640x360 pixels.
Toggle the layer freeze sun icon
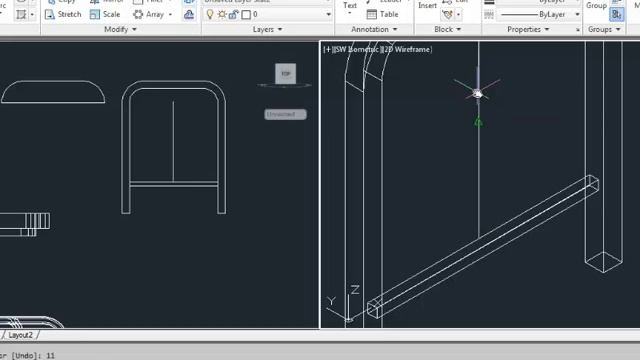222,15
